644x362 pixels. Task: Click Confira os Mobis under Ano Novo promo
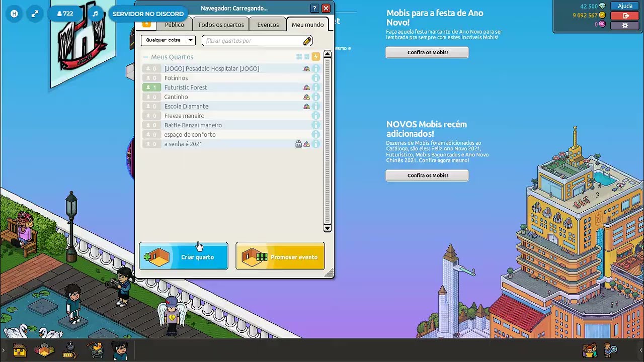pos(427,52)
